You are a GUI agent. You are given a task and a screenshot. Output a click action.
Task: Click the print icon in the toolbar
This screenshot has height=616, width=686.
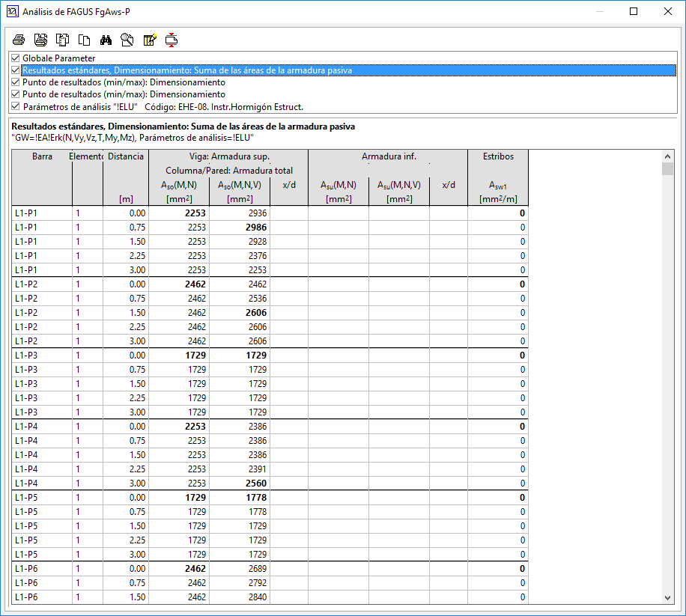coord(19,40)
